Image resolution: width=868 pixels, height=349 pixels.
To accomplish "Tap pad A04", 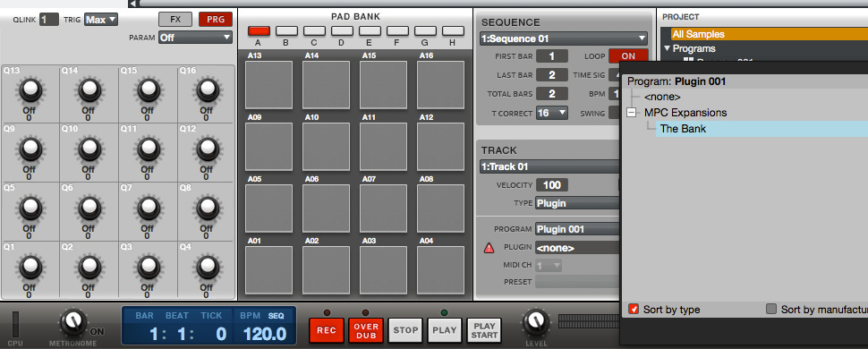I will pyautogui.click(x=440, y=269).
